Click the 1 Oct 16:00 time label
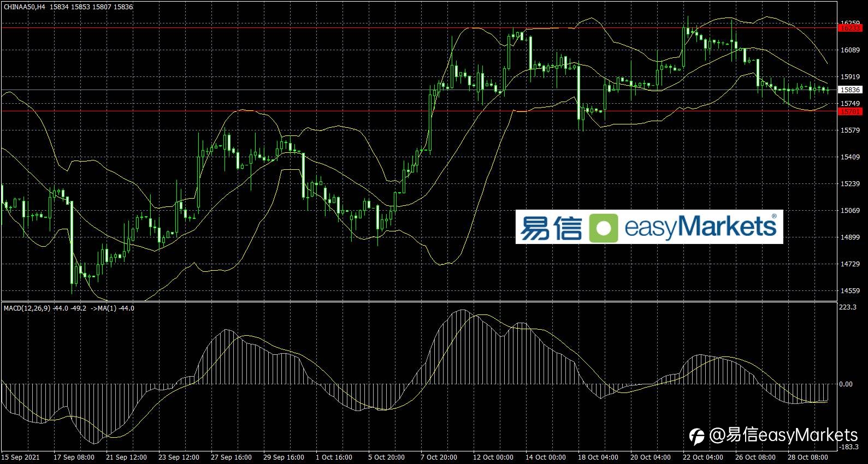The image size is (868, 464). click(334, 457)
